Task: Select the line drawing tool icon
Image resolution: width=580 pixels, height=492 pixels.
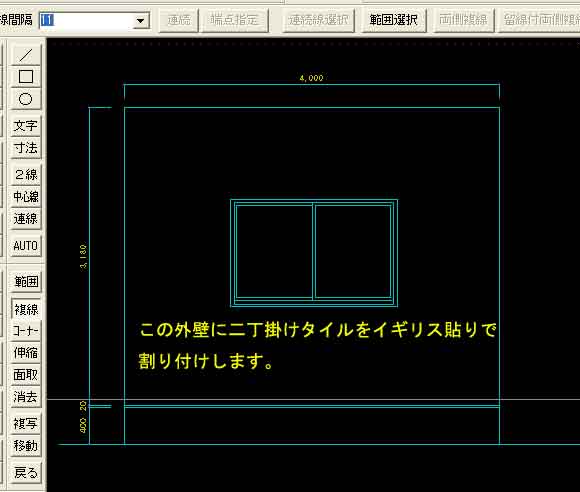Action: coord(26,54)
